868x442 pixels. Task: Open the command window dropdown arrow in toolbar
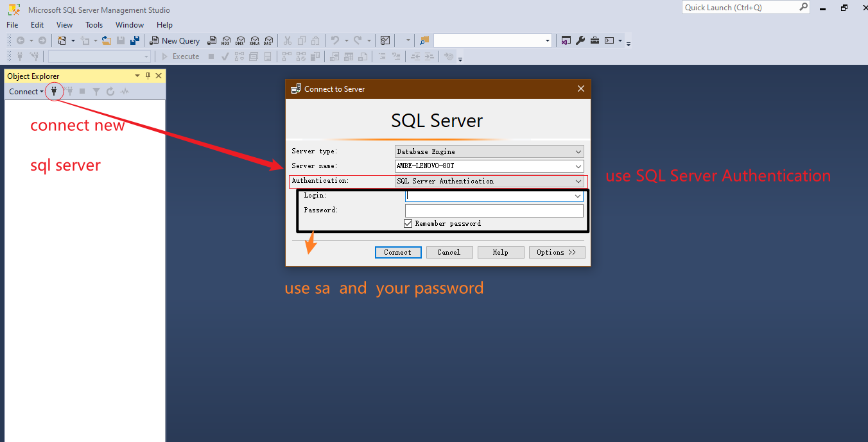point(620,40)
